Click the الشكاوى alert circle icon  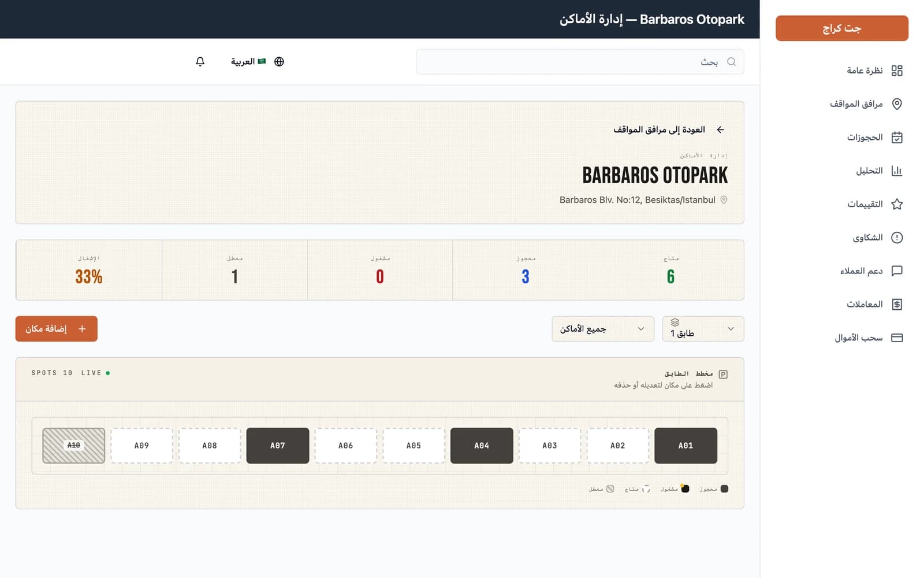(897, 238)
